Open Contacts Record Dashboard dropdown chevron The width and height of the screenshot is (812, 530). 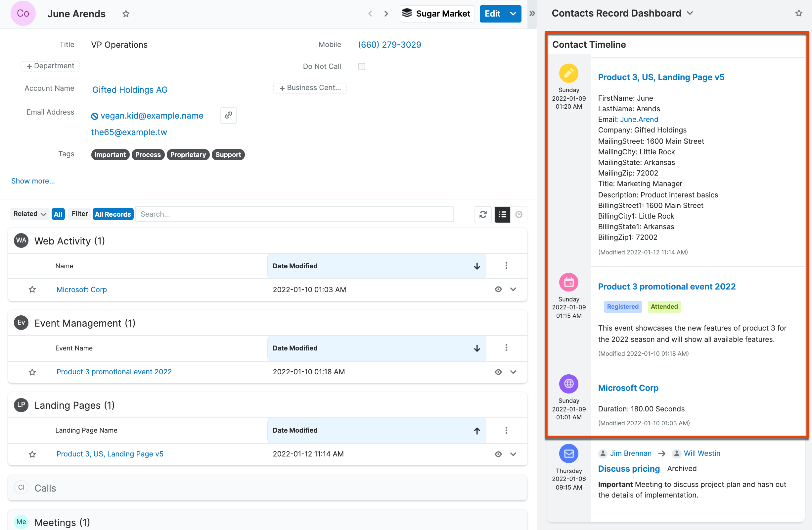point(690,13)
